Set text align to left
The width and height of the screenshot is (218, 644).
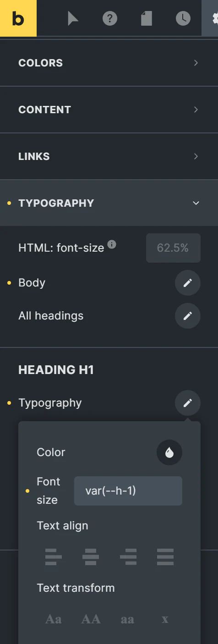(x=54, y=556)
